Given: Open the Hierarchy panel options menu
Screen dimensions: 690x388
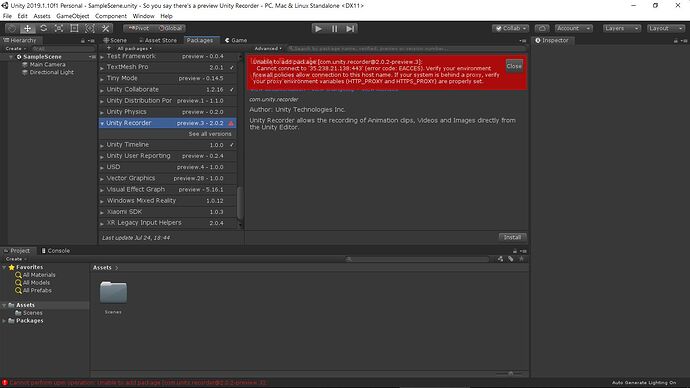Looking at the screenshot, I should click(x=91, y=40).
